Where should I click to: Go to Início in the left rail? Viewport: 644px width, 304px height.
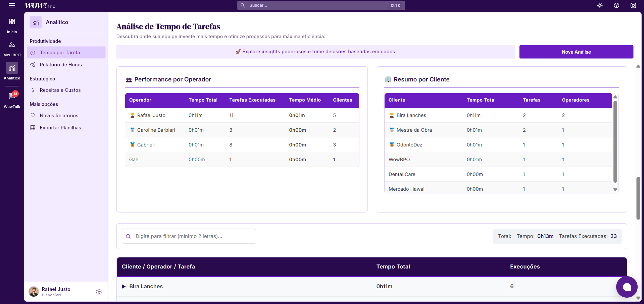pyautogui.click(x=12, y=25)
